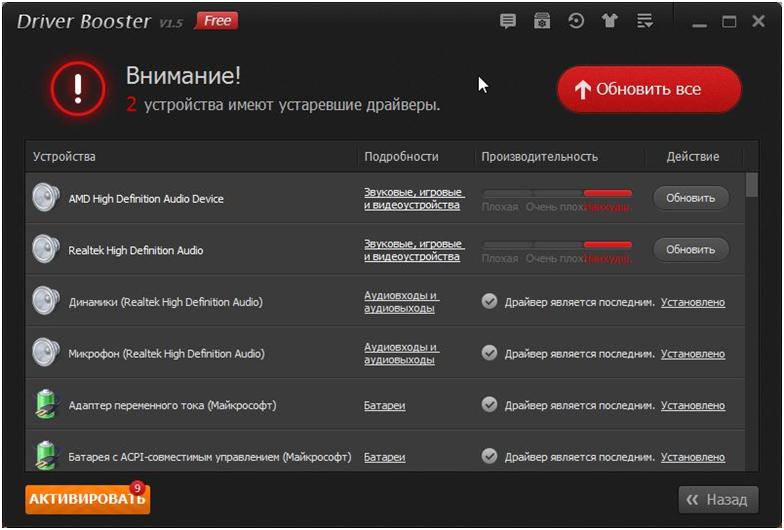Open Батареи link for Батарея с ACPI row
Screen dimensions: 784x530
pyautogui.click(x=384, y=457)
